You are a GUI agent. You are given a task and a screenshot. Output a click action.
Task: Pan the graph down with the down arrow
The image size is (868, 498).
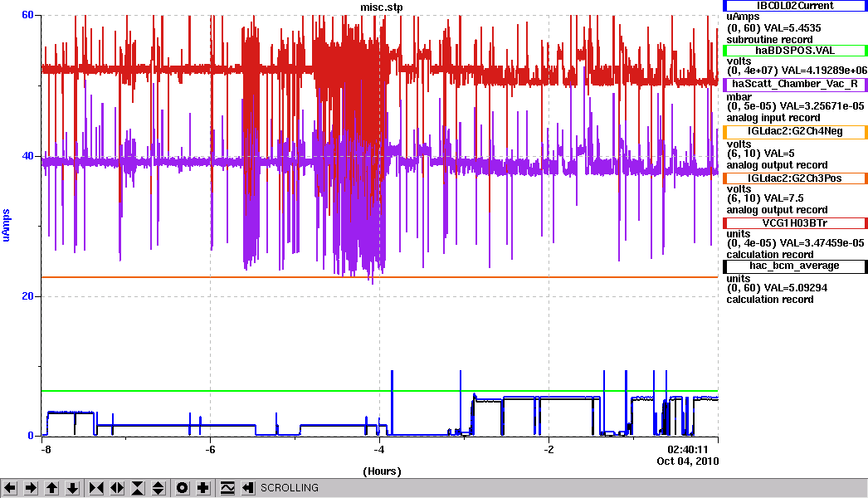72,488
